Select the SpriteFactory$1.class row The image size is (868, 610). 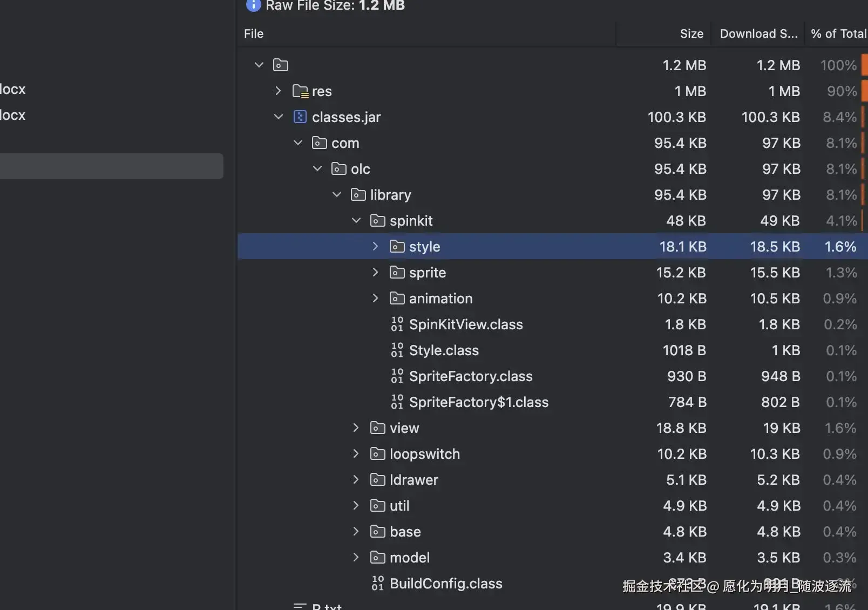pos(478,402)
